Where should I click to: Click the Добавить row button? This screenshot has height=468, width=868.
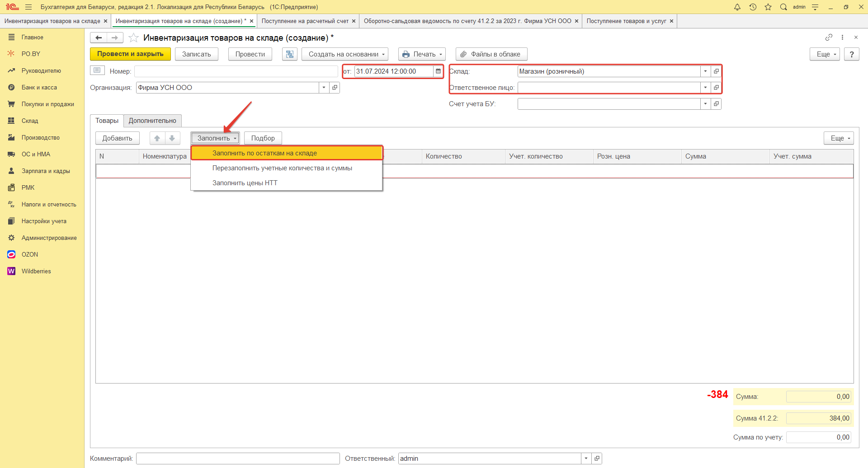118,138
